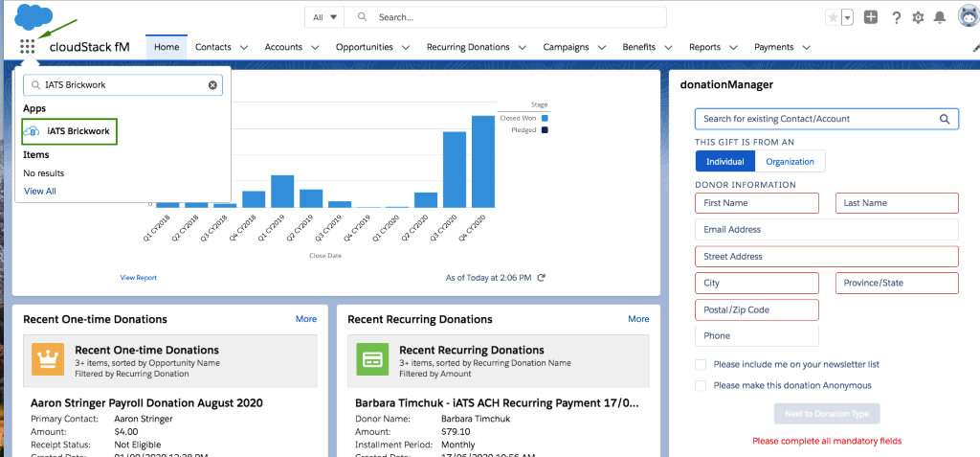The image size is (980, 457).
Task: Refresh the dashboard chart
Action: [542, 277]
